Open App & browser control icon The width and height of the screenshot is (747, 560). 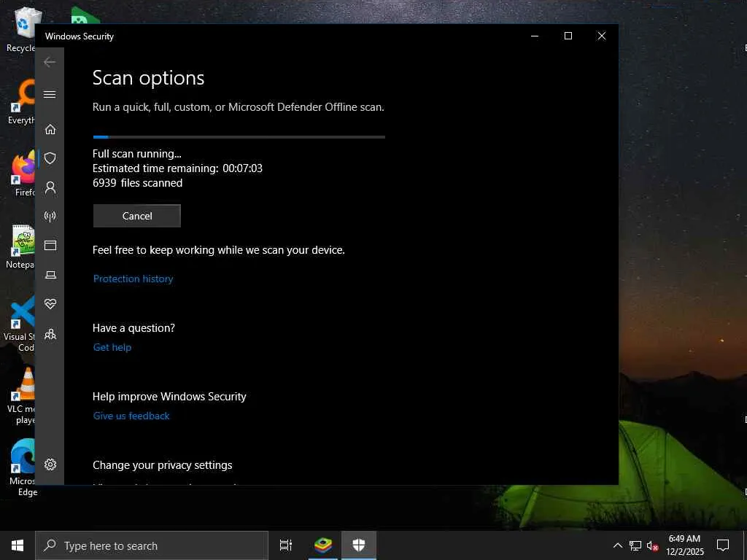click(50, 245)
